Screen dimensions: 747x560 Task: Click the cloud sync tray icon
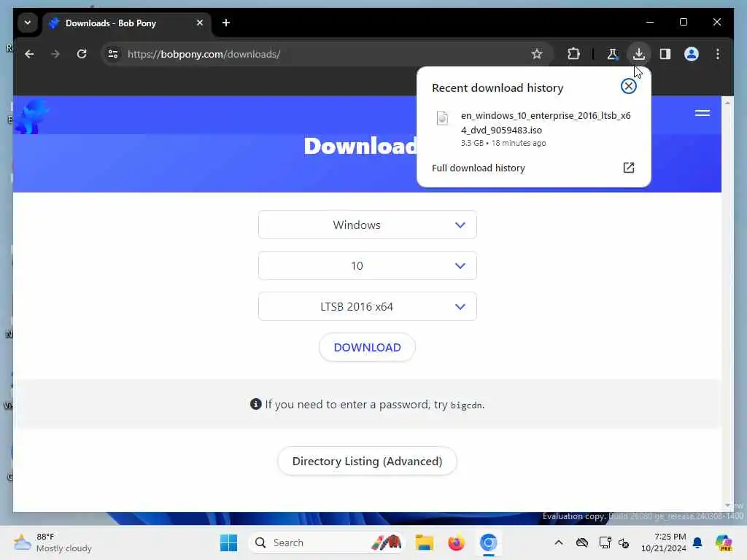(581, 542)
